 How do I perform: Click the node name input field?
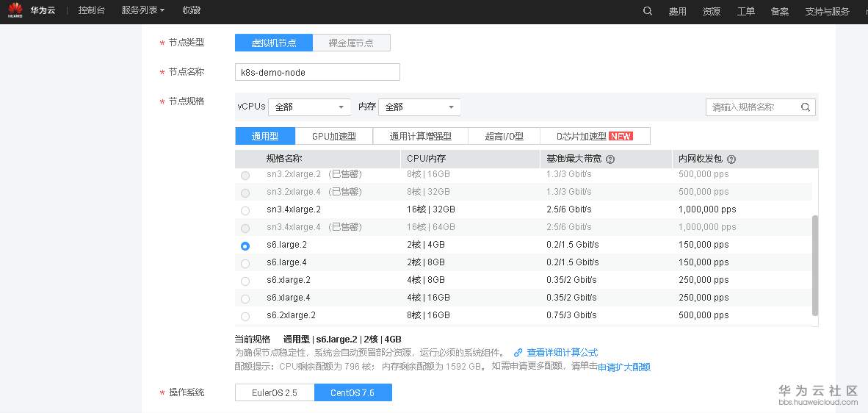click(x=317, y=72)
